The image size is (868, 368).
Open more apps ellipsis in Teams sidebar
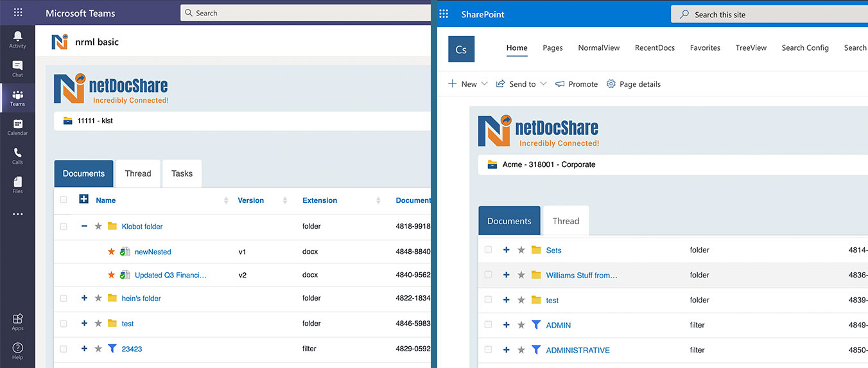(x=17, y=215)
